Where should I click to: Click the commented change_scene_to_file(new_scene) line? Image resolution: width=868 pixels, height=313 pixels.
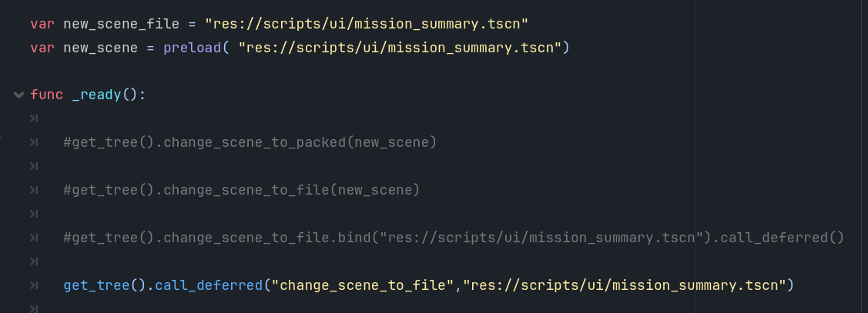[x=242, y=191]
